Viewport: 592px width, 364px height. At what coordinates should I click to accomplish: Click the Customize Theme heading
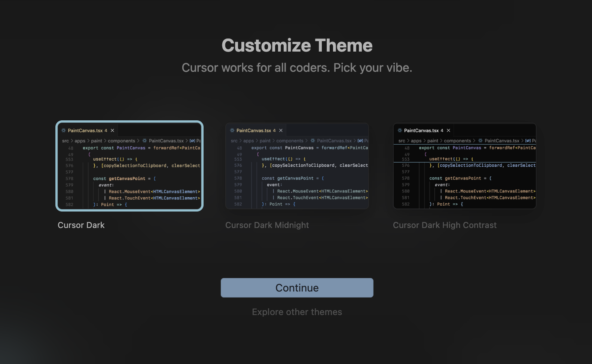tap(297, 46)
